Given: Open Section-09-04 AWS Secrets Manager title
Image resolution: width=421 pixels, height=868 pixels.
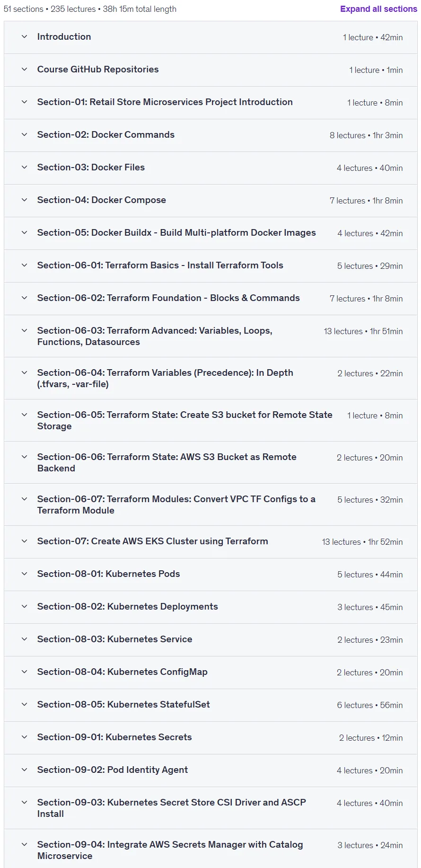Looking at the screenshot, I should tap(170, 850).
